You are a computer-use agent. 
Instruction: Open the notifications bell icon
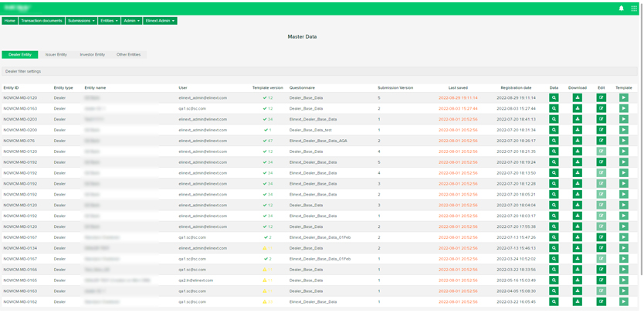tap(621, 9)
